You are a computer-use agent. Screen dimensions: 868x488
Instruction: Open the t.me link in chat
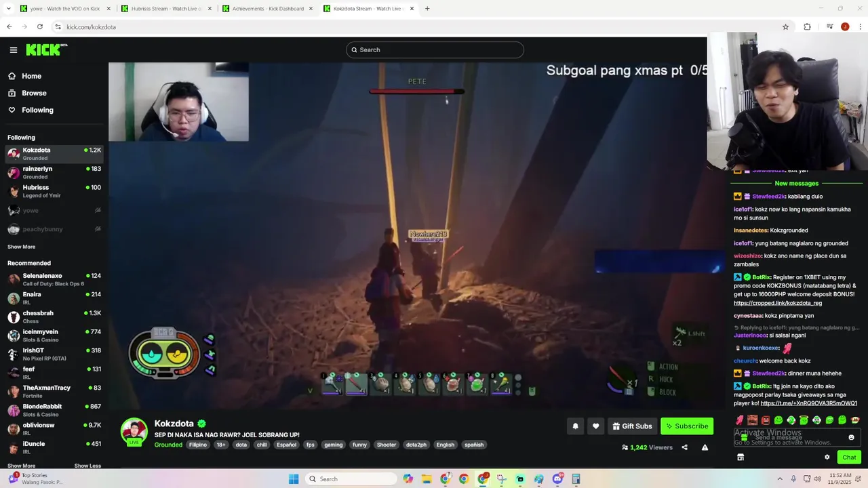coord(809,403)
